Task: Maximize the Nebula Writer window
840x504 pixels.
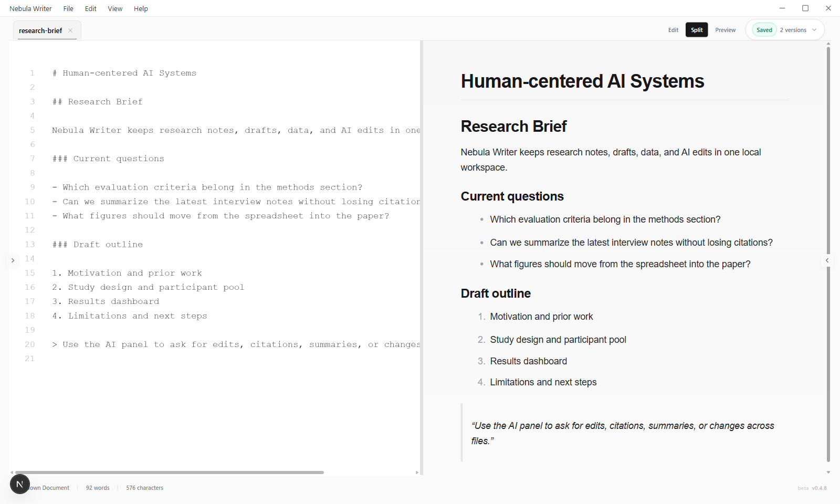Action: pos(805,8)
